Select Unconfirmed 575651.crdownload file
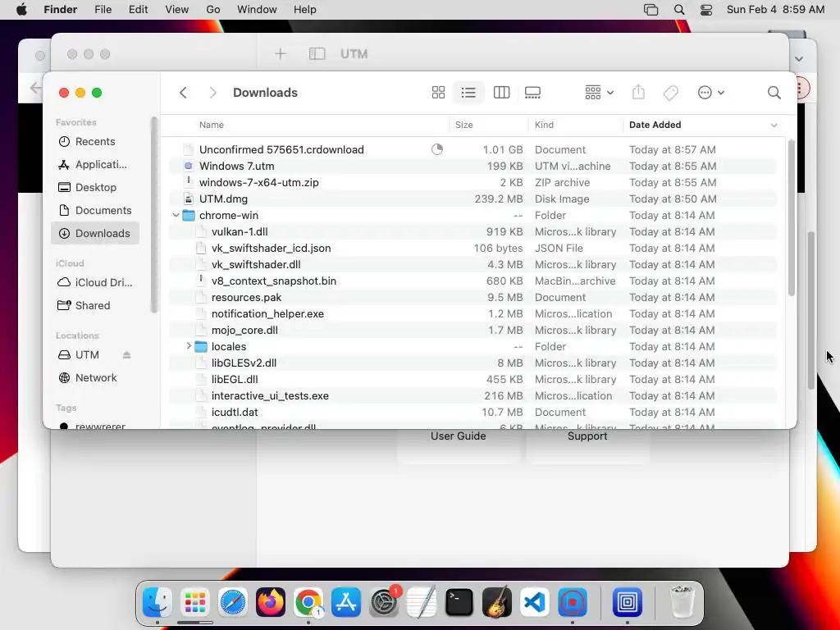Viewport: 840px width, 630px height. point(473,149)
